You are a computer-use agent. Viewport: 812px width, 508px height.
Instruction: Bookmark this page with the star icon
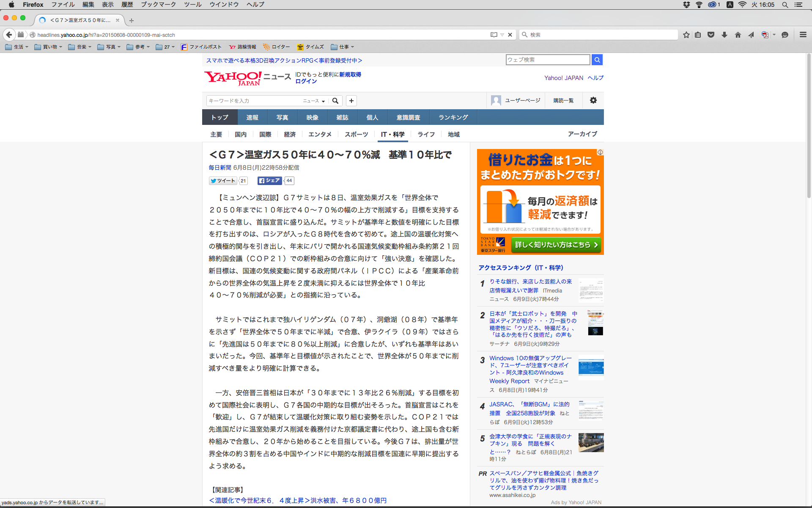[686, 35]
